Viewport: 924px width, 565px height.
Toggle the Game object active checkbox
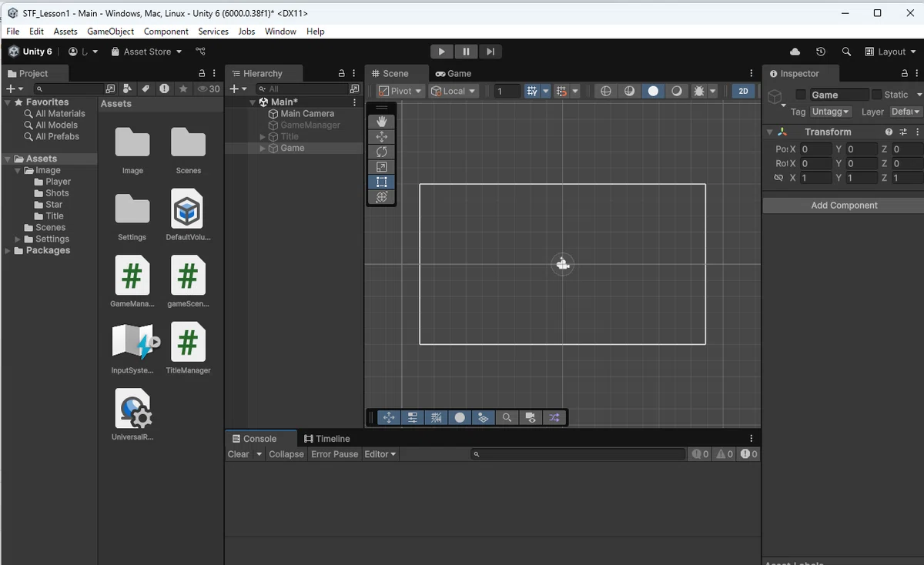click(x=801, y=95)
